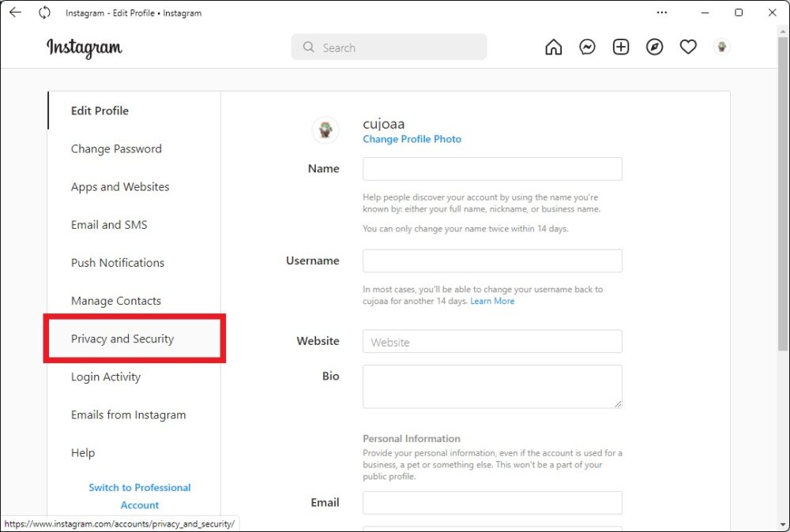Click the Instagram logo

click(x=85, y=48)
